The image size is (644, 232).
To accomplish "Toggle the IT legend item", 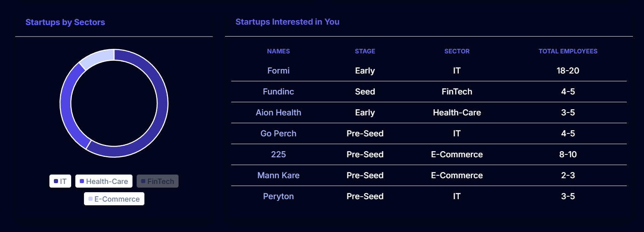I will (60, 181).
